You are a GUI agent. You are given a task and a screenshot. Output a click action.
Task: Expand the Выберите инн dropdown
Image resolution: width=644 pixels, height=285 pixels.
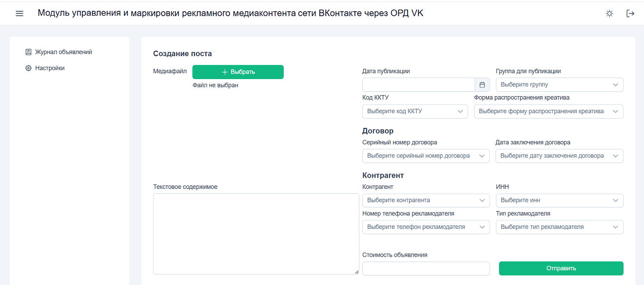(560, 200)
